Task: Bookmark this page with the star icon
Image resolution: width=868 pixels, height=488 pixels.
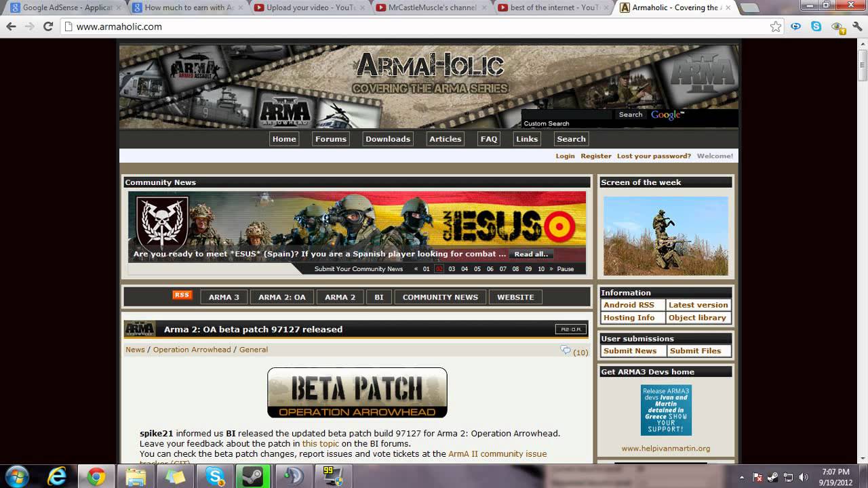Action: click(776, 26)
